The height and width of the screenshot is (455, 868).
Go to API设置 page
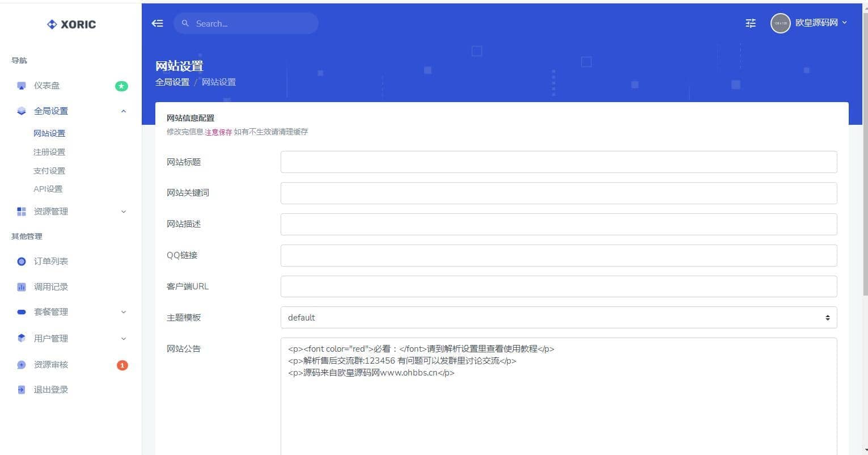[x=48, y=189]
